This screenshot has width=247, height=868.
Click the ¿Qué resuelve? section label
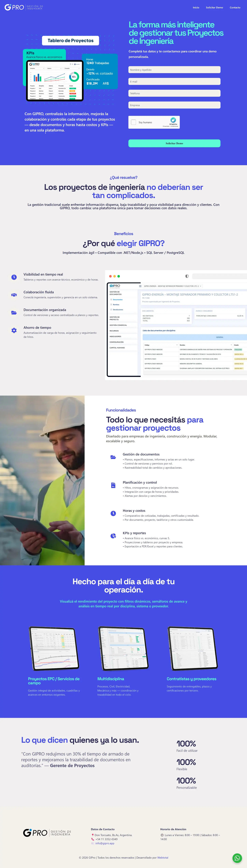click(123, 178)
